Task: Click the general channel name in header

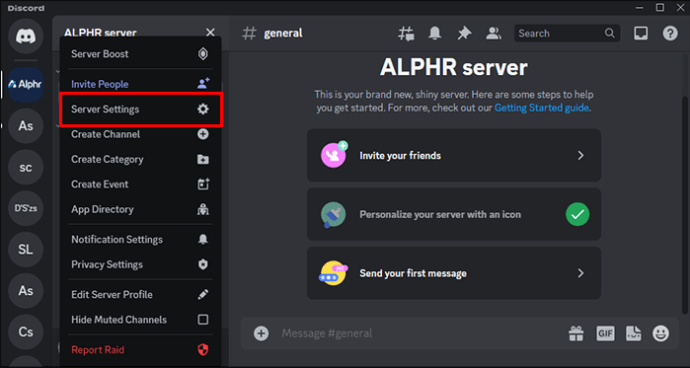Action: coord(283,33)
